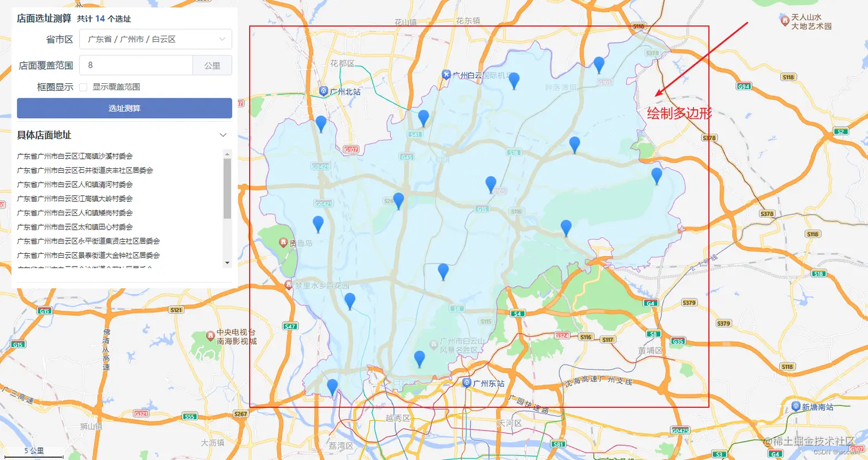Select address 广东省广州市白云区江高镇沙溪村委会
The width and height of the screenshot is (868, 460).
(75, 156)
